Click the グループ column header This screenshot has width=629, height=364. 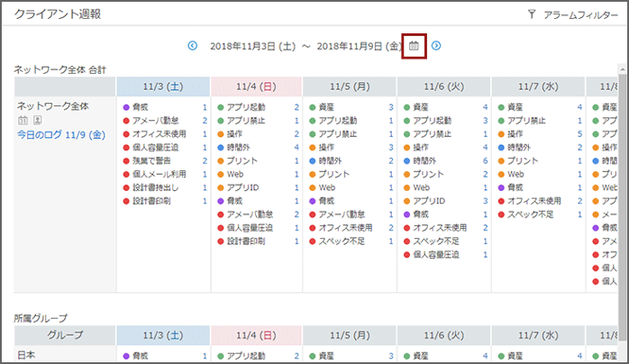tap(65, 335)
